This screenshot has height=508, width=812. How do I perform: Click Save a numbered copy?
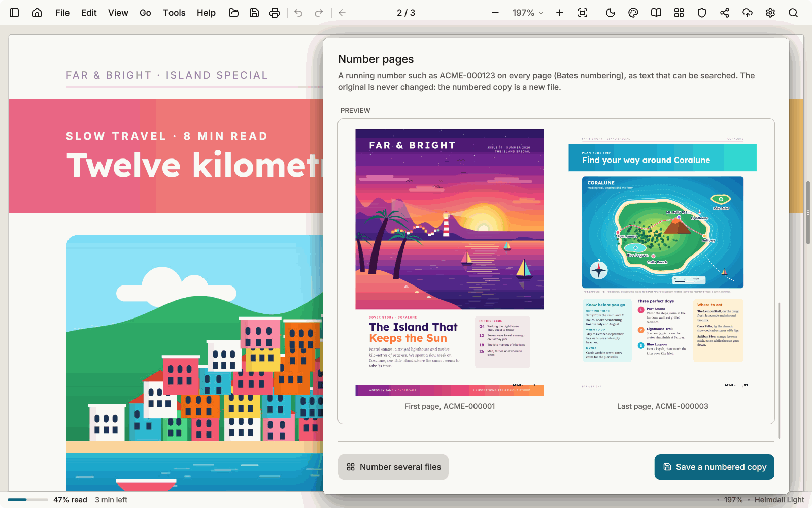[715, 467]
